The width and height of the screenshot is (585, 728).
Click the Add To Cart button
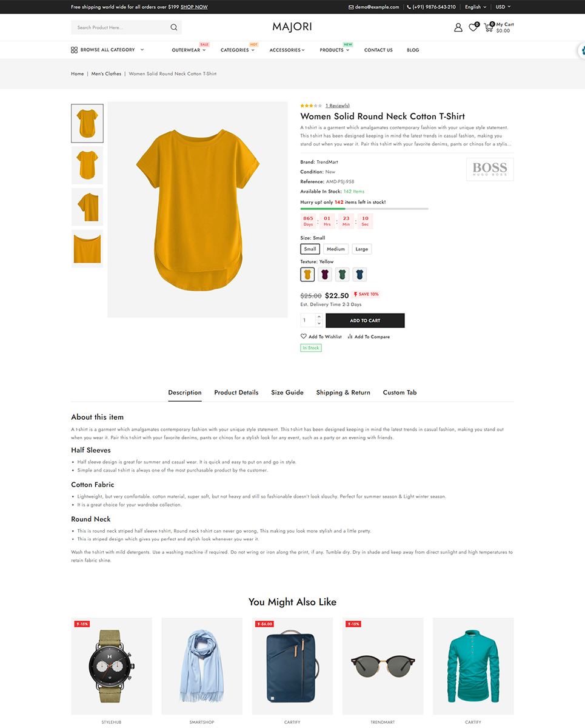tap(365, 320)
